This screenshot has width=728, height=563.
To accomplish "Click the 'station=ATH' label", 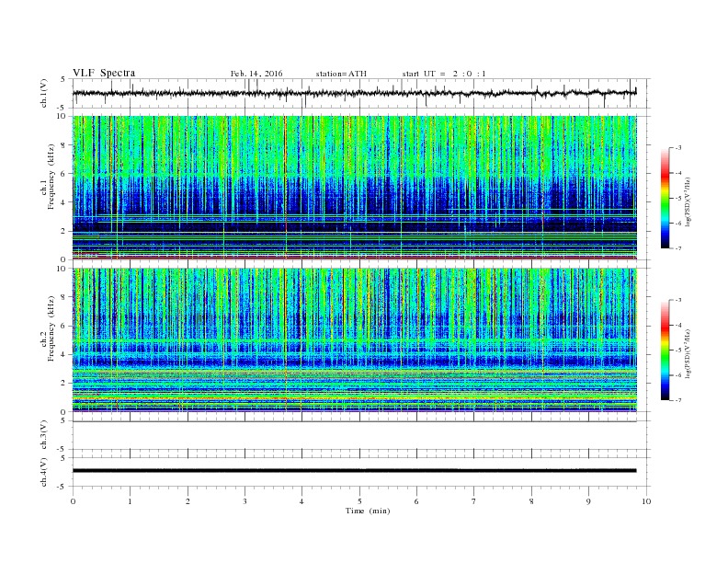I will click(341, 74).
